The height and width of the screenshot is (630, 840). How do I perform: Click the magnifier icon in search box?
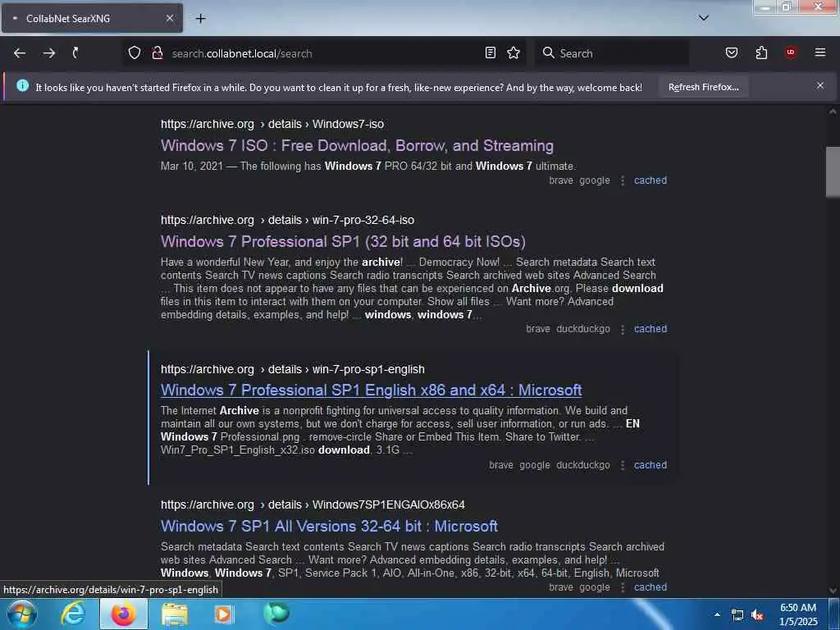point(548,52)
